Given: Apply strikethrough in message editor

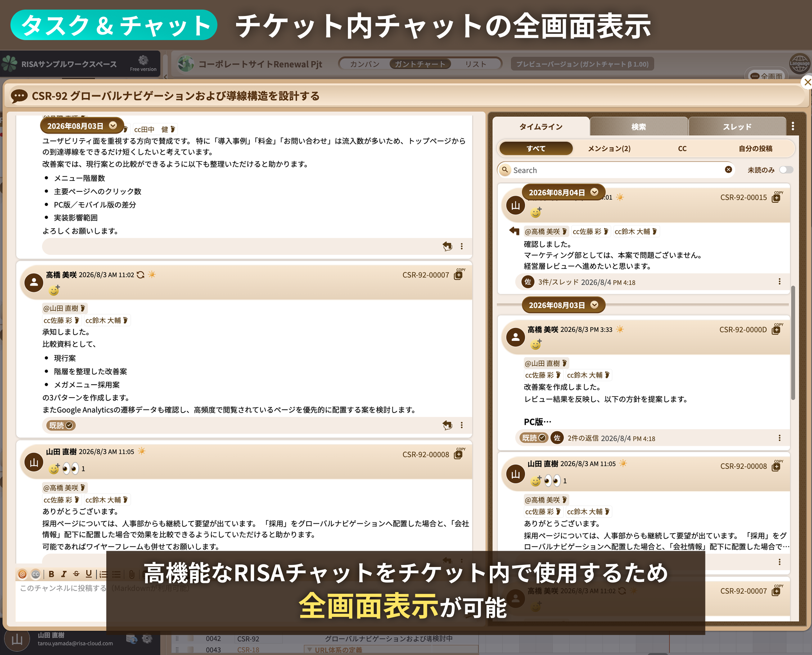Looking at the screenshot, I should (76, 574).
